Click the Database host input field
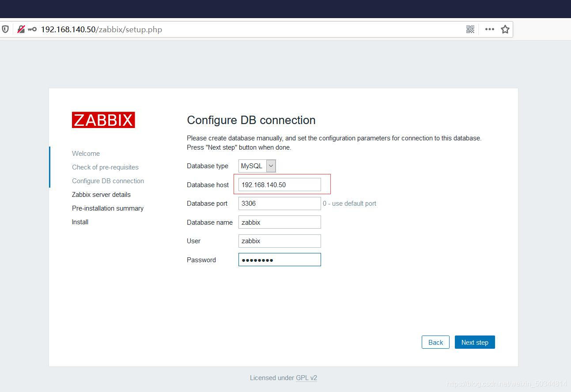The height and width of the screenshot is (392, 571). coord(280,185)
